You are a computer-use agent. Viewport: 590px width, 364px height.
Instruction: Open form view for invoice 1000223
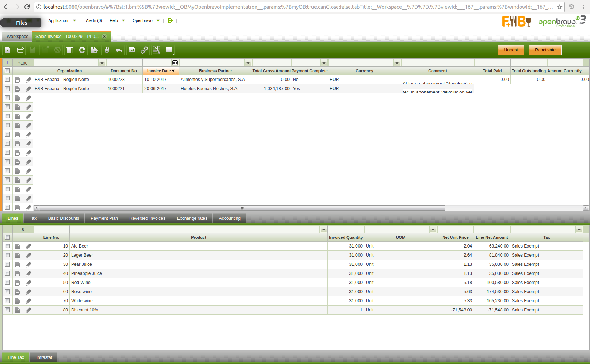tap(17, 80)
